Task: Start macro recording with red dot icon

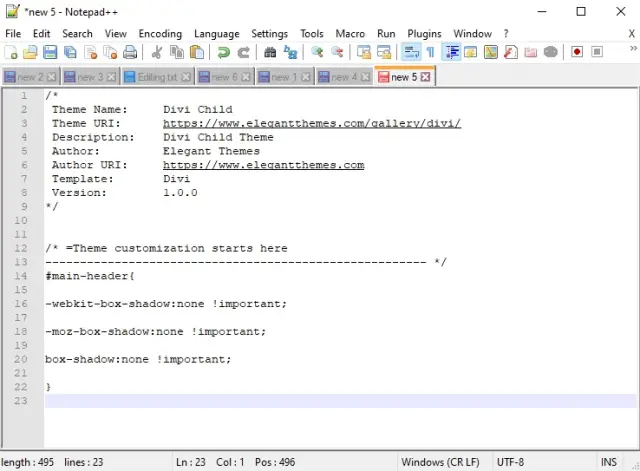Action: pos(577,52)
